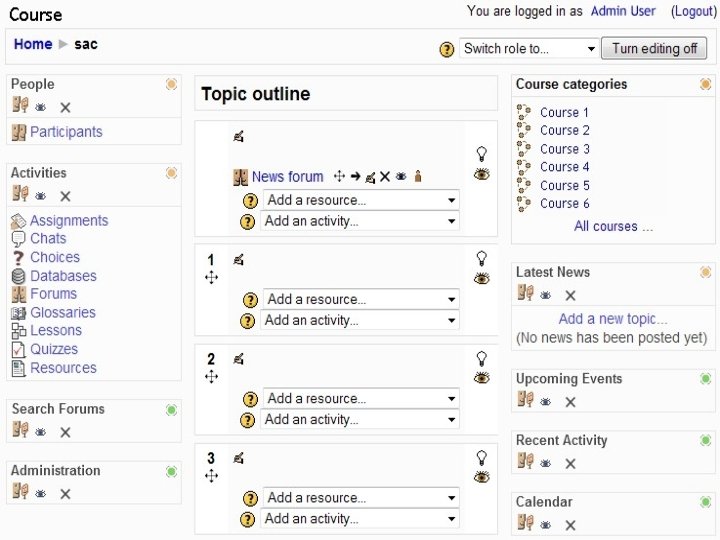Click the edit icon next to News forum
This screenshot has width=720, height=540.
[x=370, y=177]
